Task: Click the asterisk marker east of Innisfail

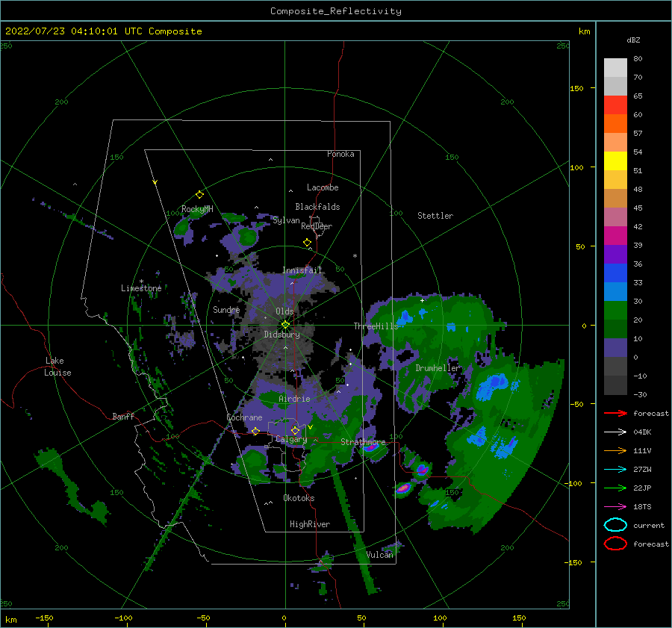Action: point(355,256)
